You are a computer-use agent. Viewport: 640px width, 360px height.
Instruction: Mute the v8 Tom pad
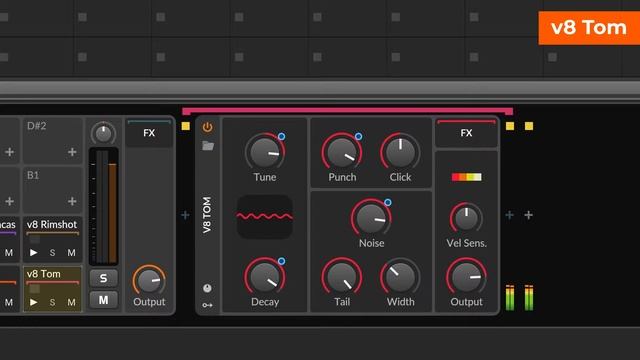(71, 302)
